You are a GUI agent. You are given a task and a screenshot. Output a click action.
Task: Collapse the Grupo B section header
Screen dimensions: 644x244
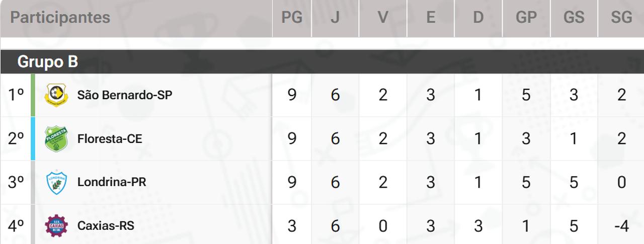[x=48, y=62]
